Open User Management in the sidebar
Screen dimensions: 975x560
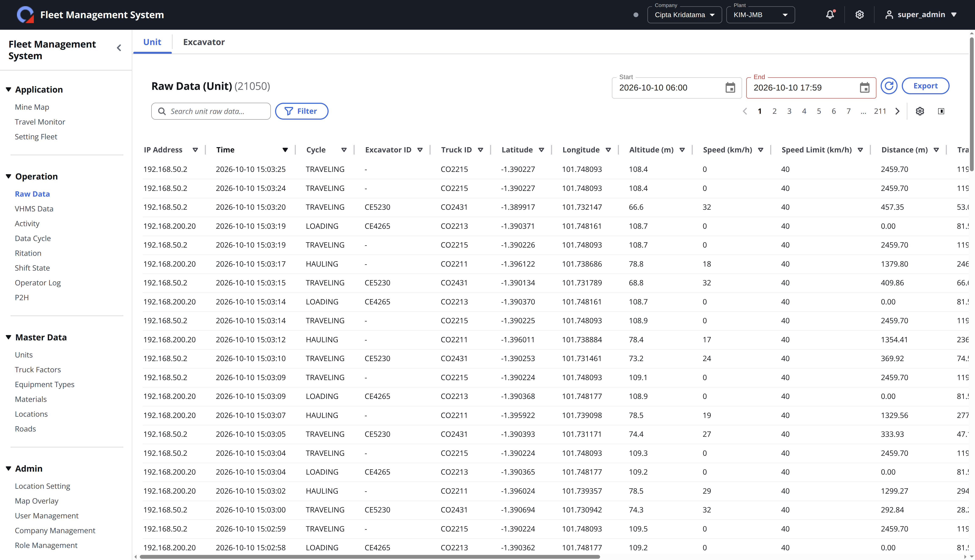click(x=47, y=515)
